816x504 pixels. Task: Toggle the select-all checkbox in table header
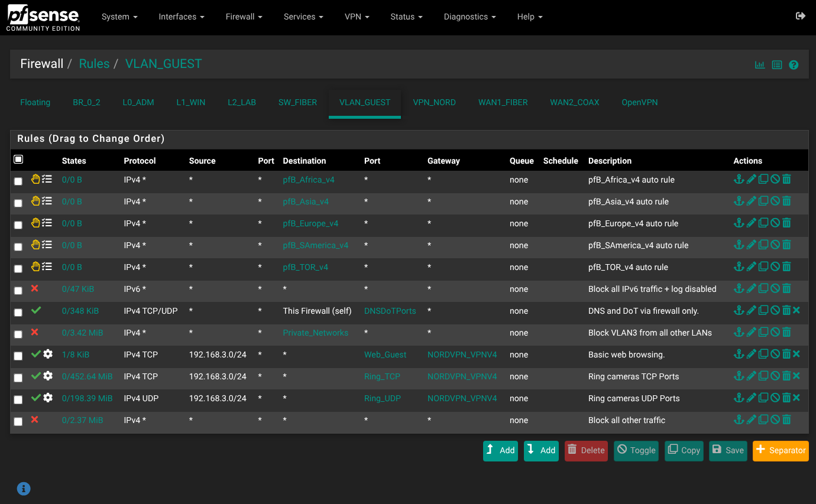[18, 160]
